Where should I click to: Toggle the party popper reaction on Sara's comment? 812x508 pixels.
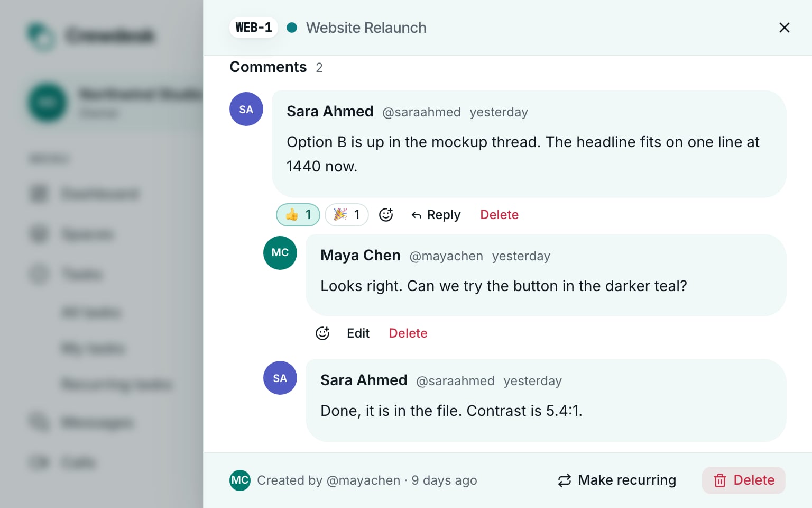pyautogui.click(x=347, y=215)
